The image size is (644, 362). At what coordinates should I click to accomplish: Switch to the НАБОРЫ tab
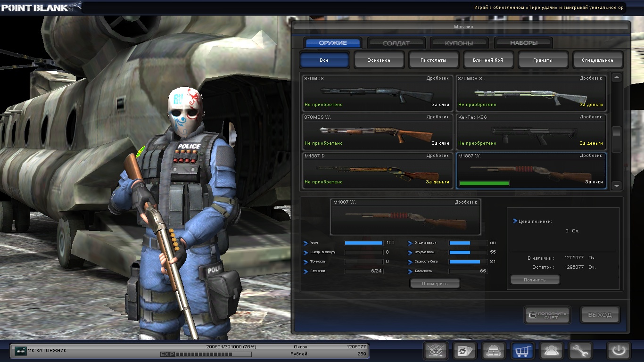(523, 43)
